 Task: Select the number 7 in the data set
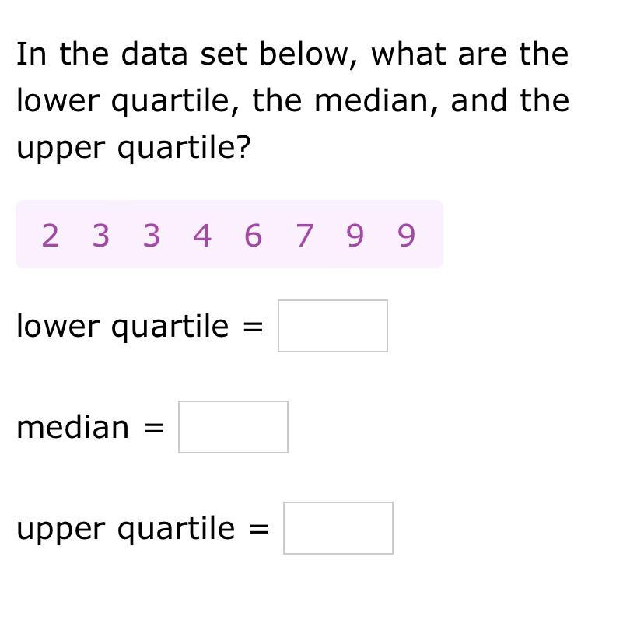tap(304, 236)
